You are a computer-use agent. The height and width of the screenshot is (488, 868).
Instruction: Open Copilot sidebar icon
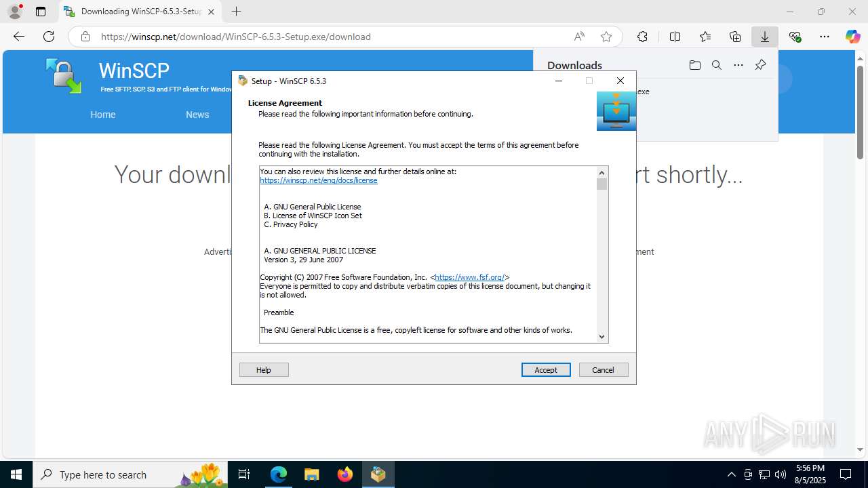pos(852,37)
